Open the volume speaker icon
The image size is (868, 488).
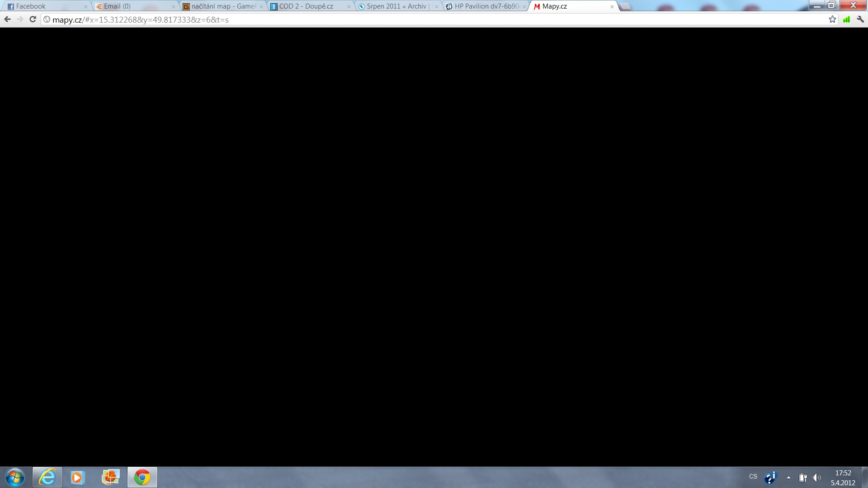(x=817, y=478)
